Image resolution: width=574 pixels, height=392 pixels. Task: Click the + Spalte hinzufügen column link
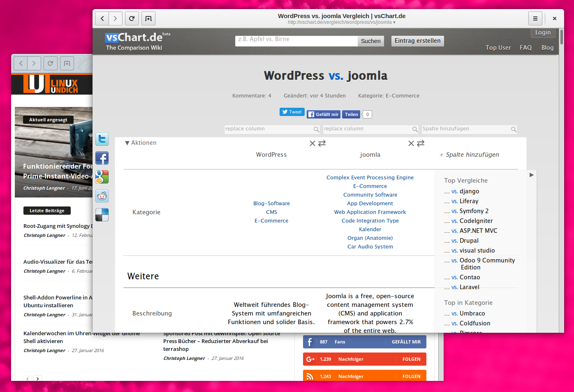pyautogui.click(x=469, y=155)
